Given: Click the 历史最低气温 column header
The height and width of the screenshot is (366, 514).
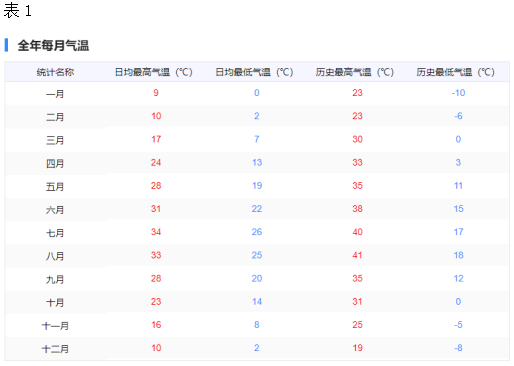Looking at the screenshot, I should click(456, 72).
